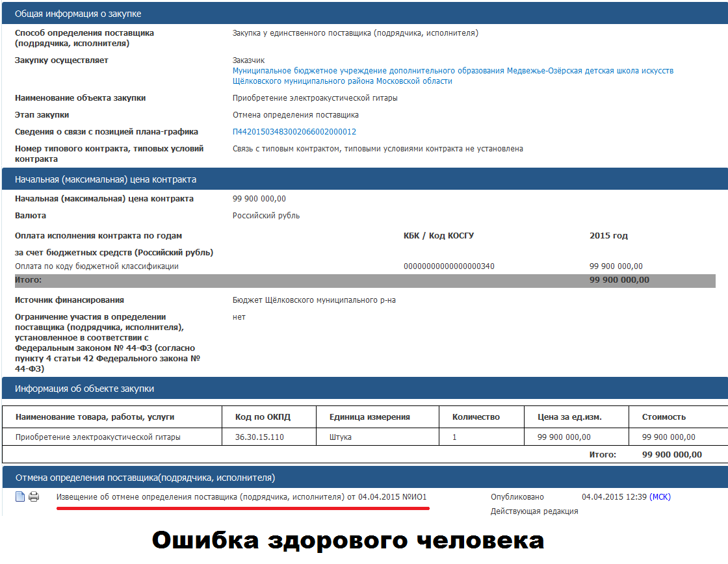Click the Стоимость column header

679,417
